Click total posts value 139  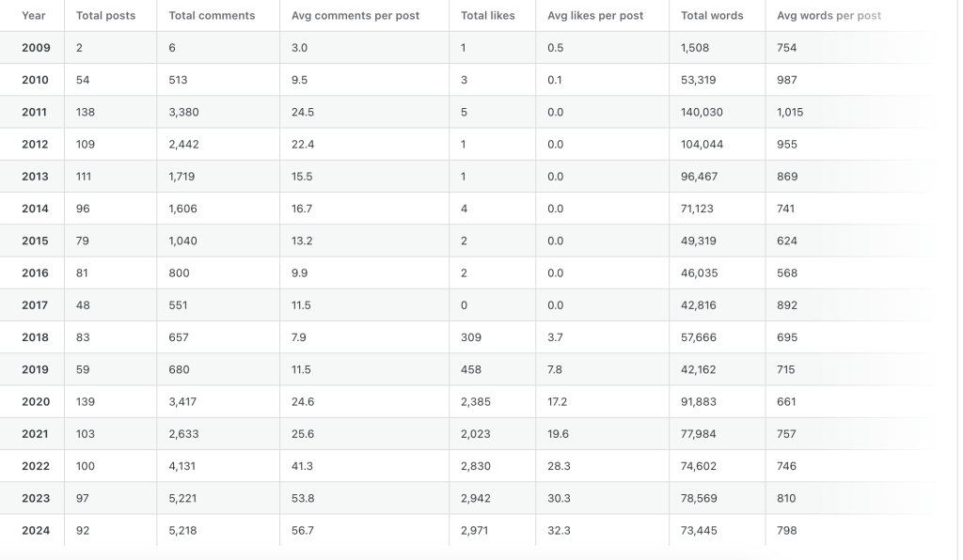click(x=86, y=402)
